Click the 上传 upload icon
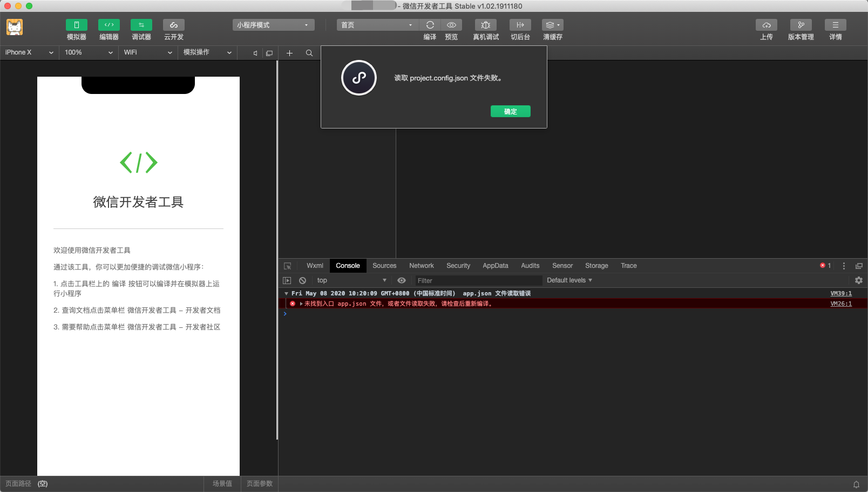 tap(767, 25)
